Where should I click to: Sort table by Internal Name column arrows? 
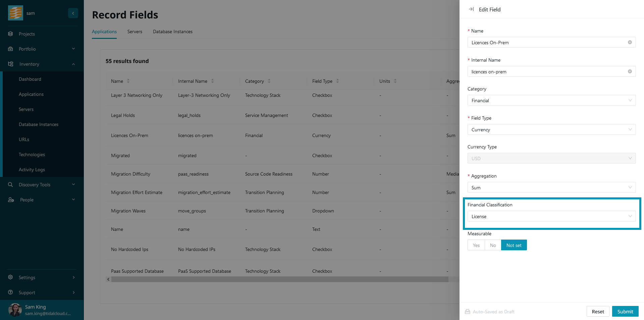pyautogui.click(x=212, y=81)
